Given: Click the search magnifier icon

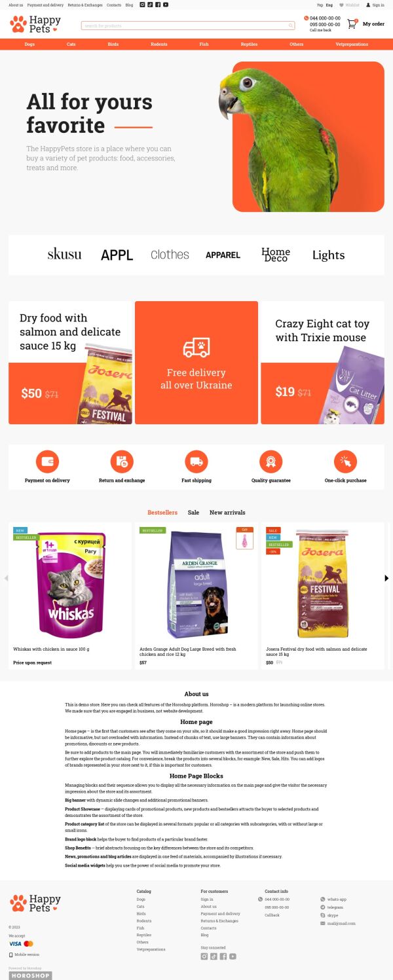Looking at the screenshot, I should [x=291, y=26].
